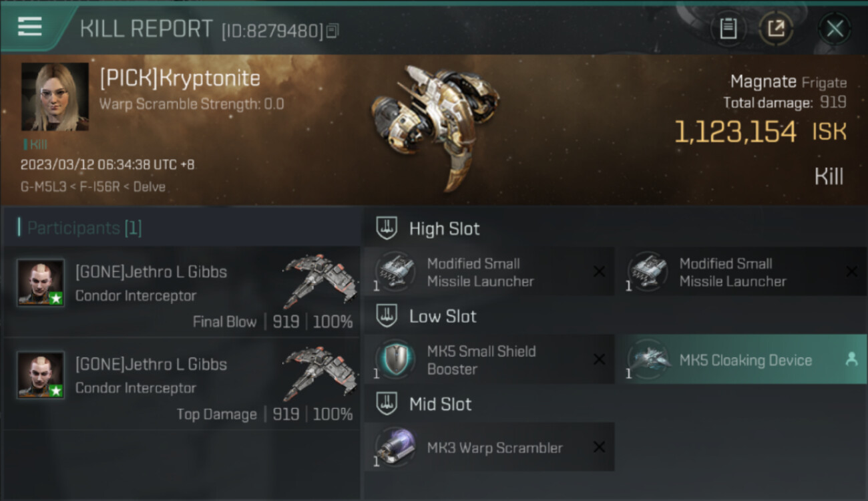Click the clipboard report icon in header

[x=728, y=29]
